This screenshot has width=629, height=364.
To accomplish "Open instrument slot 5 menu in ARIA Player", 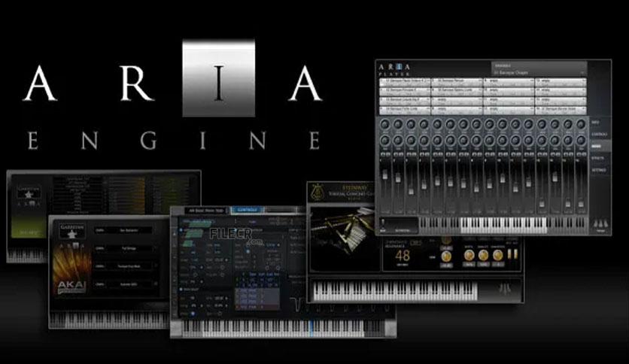I will 457,82.
